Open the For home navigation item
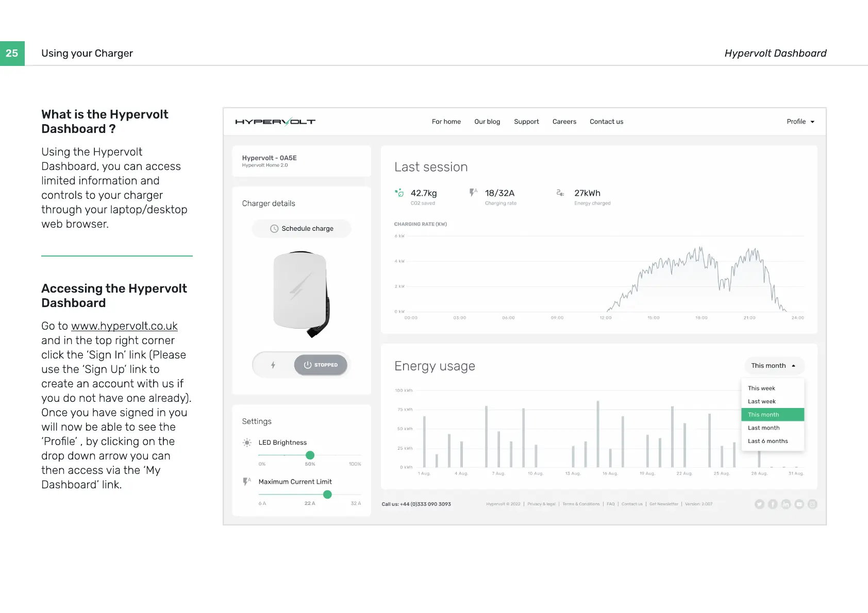This screenshot has width=868, height=613. 446,122
